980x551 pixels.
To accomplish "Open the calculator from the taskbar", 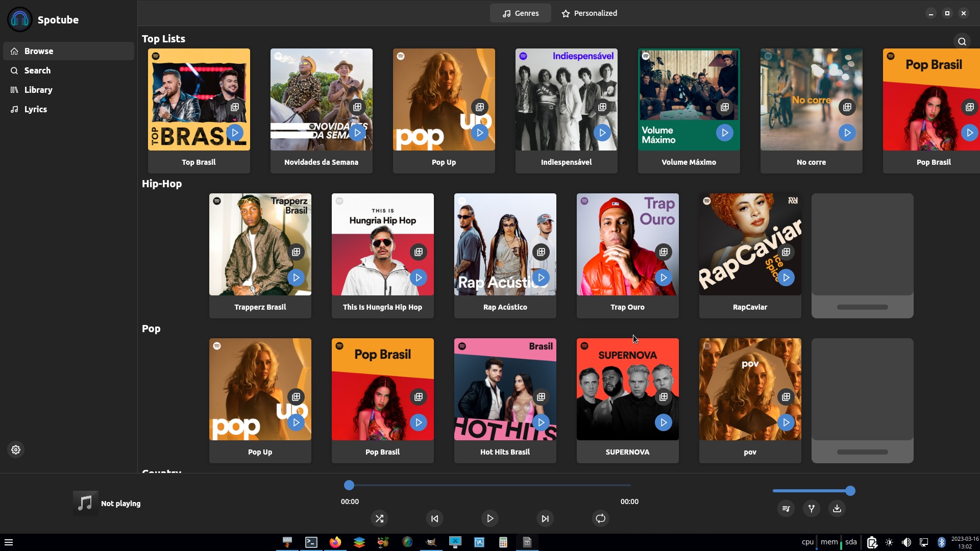I will pos(503,542).
